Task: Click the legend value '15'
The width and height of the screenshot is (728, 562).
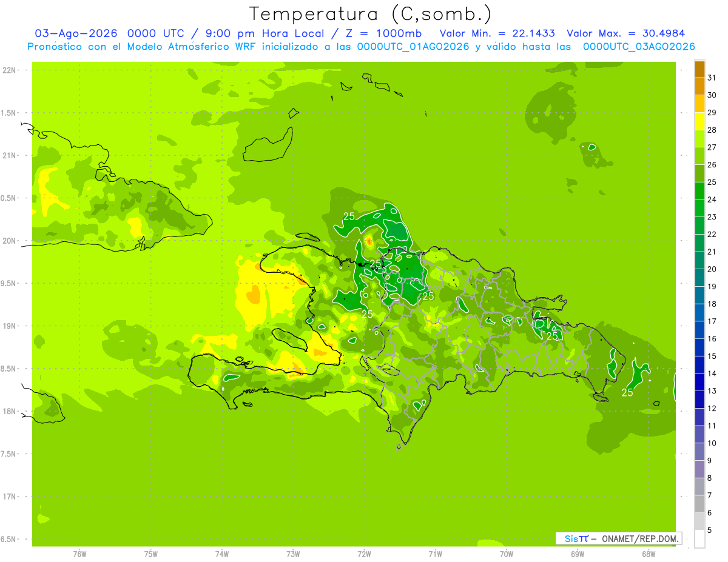Action: [x=712, y=356]
